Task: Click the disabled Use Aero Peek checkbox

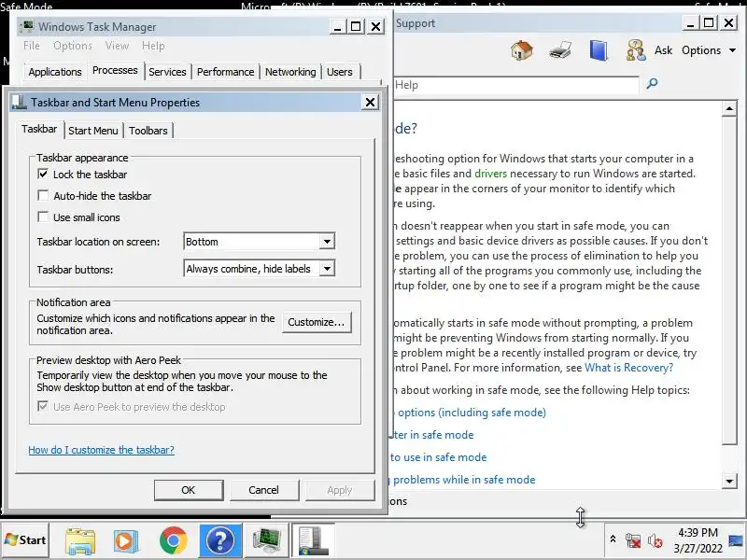Action: (x=43, y=407)
